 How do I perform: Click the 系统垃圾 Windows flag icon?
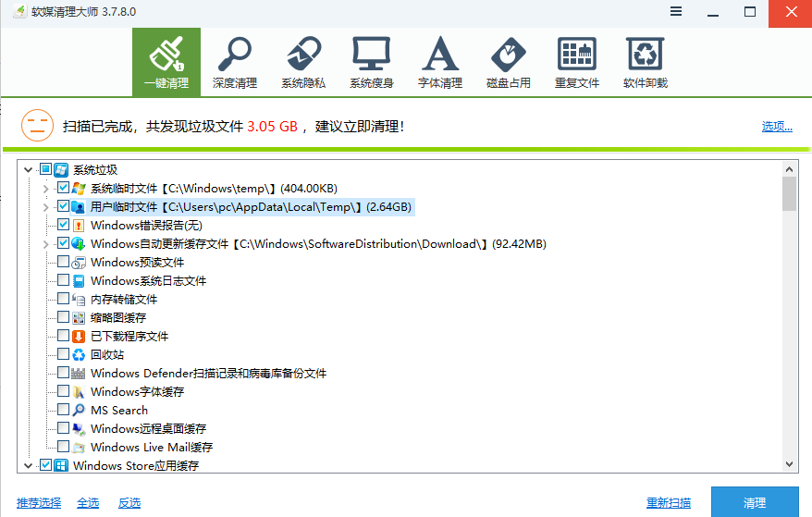(x=61, y=170)
